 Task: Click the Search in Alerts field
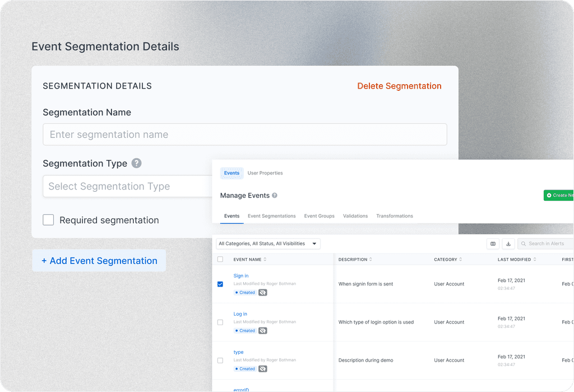546,243
